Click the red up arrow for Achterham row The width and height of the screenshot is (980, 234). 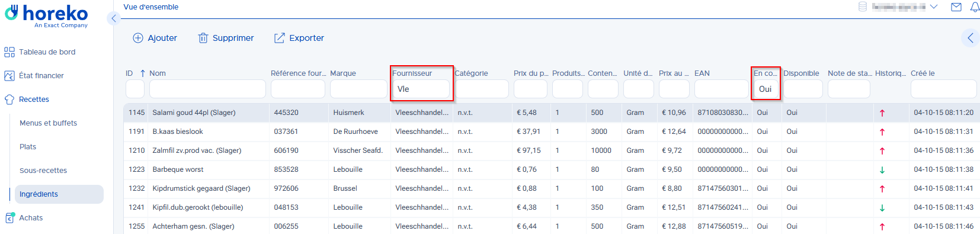click(882, 227)
